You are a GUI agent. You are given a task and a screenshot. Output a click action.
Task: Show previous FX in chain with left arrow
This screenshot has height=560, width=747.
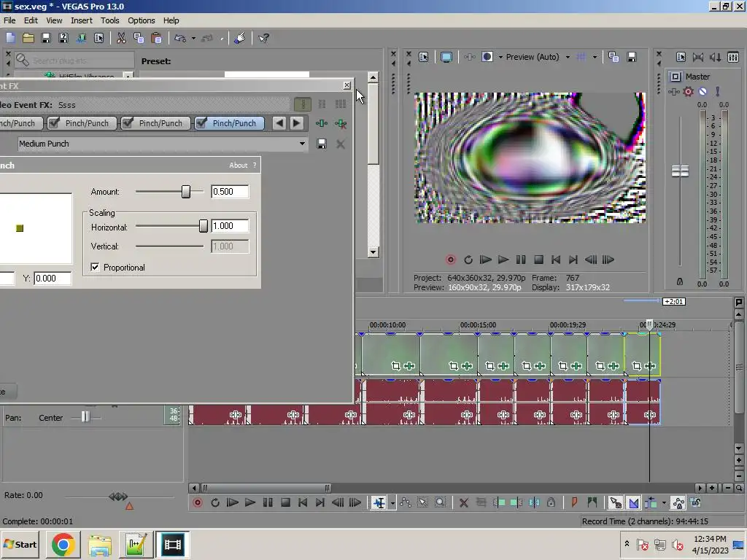[279, 123]
